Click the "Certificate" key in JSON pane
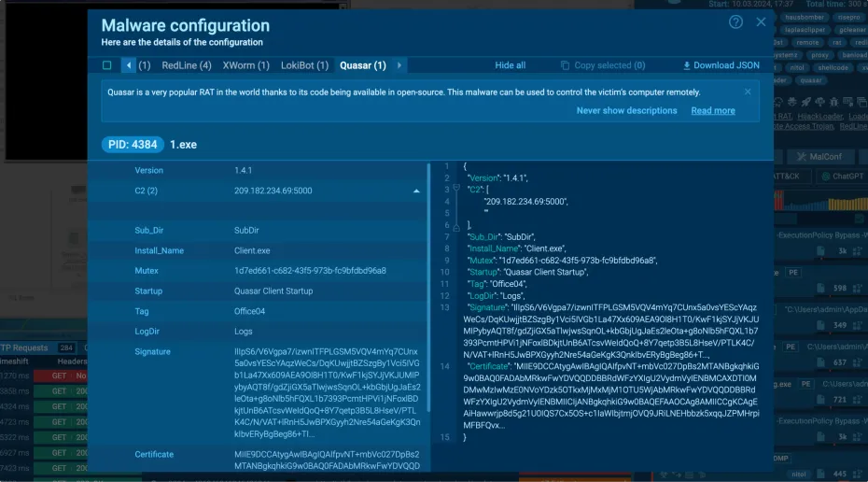868x482 pixels. tap(489, 367)
